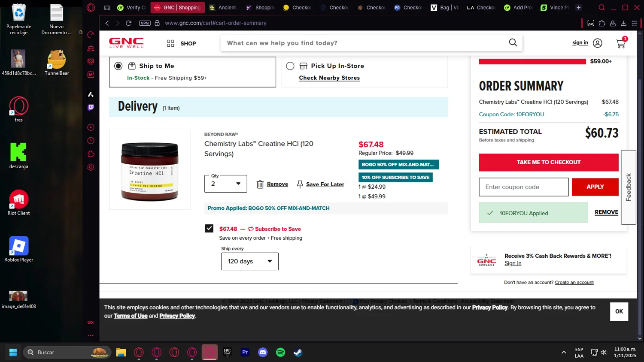Click the VPN badge in address bar
This screenshot has height=362, width=644.
145,23
